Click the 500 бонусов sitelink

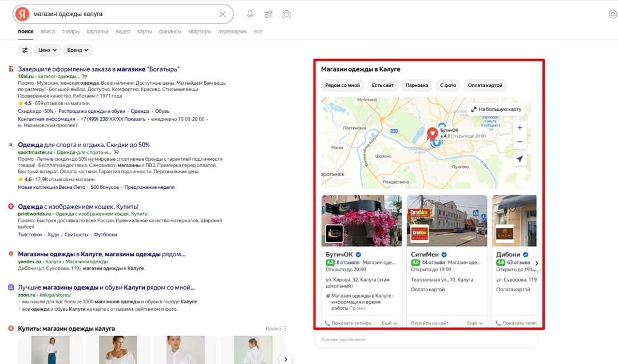(x=105, y=187)
